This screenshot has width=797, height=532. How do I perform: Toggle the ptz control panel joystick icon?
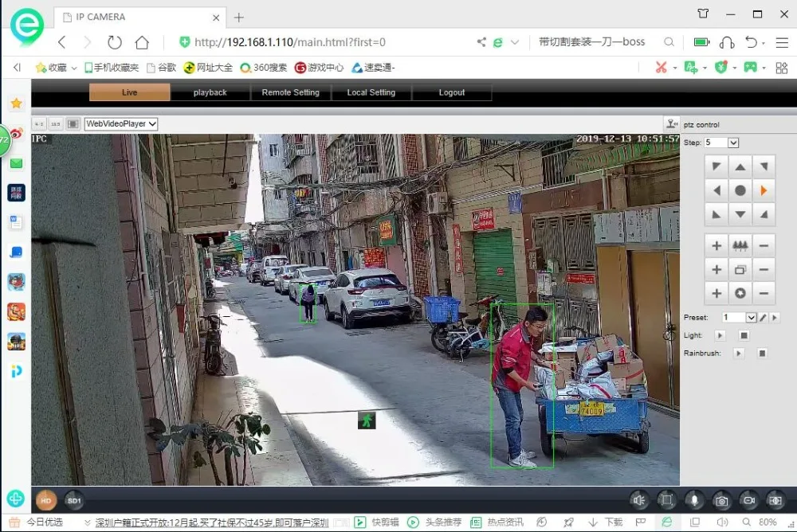[x=671, y=124]
